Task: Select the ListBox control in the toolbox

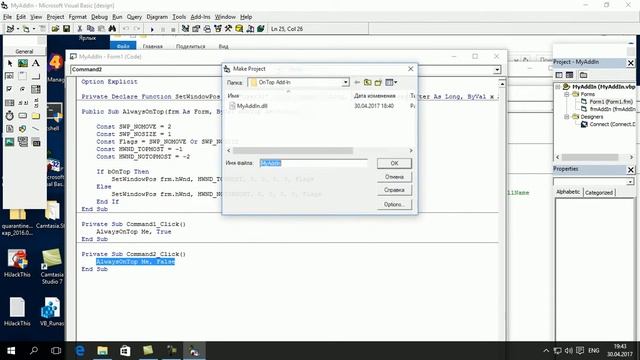Action: point(10,102)
